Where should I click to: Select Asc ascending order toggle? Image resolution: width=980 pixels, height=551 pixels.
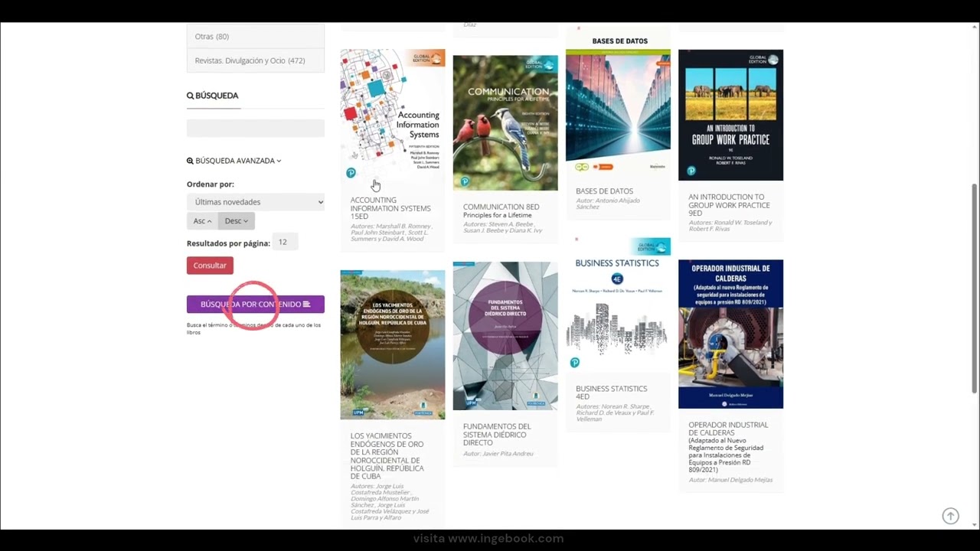(x=202, y=221)
